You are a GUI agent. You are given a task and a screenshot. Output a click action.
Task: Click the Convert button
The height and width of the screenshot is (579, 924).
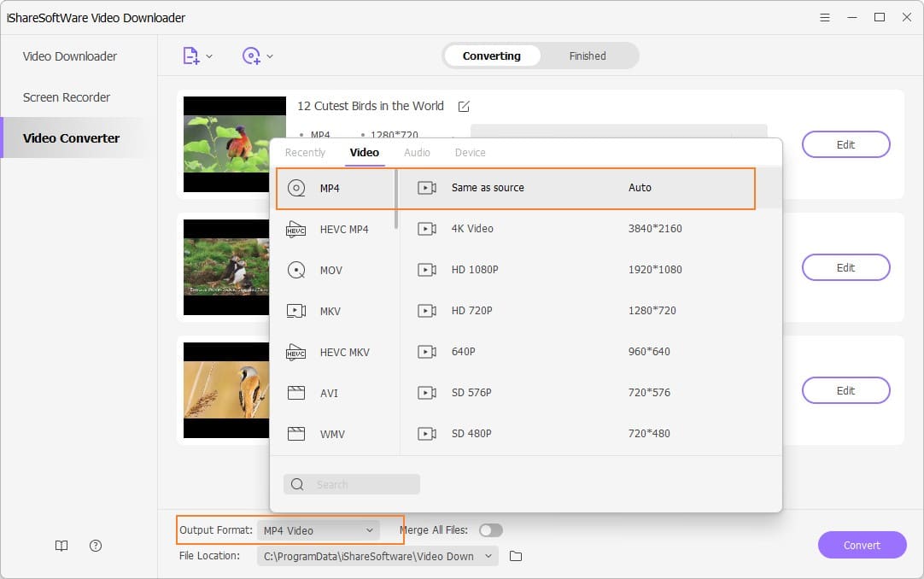pos(863,545)
